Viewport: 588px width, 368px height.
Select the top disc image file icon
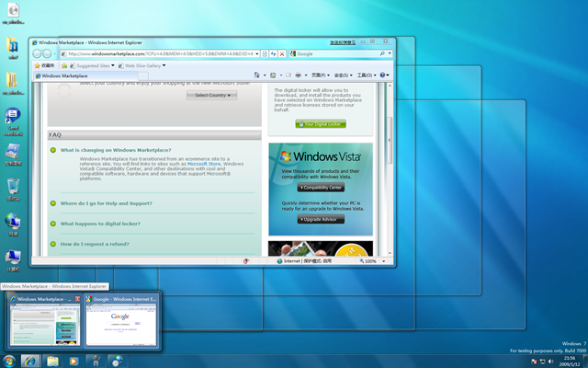(13, 14)
